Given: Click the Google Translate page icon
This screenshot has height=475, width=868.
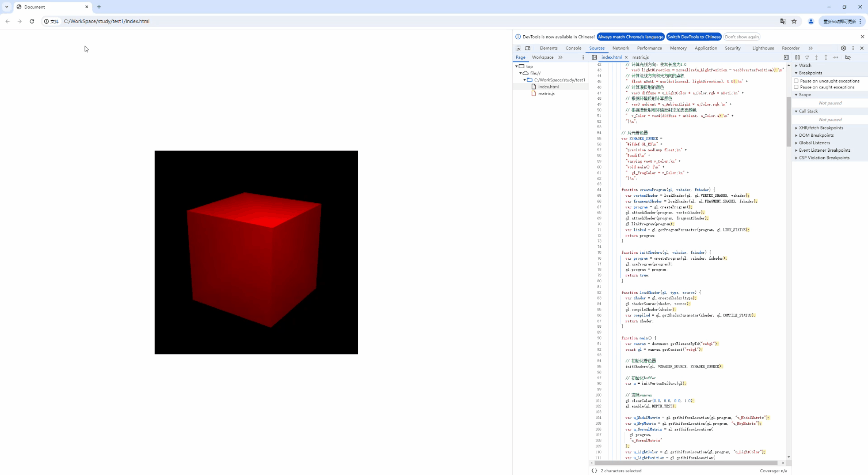Looking at the screenshot, I should pyautogui.click(x=783, y=21).
